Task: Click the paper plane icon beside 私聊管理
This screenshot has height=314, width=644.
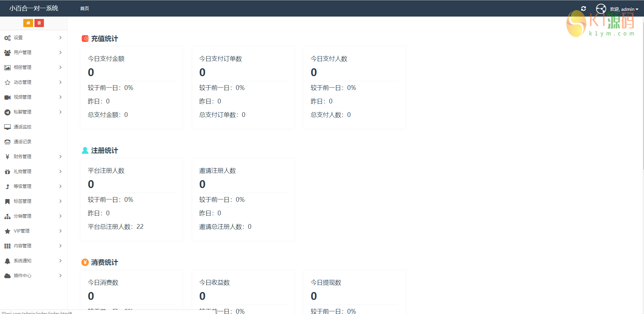Action: coord(7,112)
